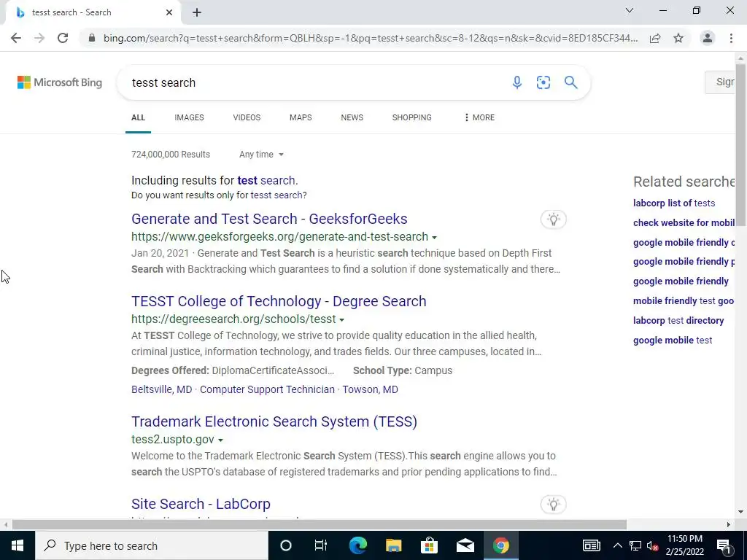This screenshot has height=560, width=747.
Task: Bookmark the page with star icon
Action: click(678, 38)
